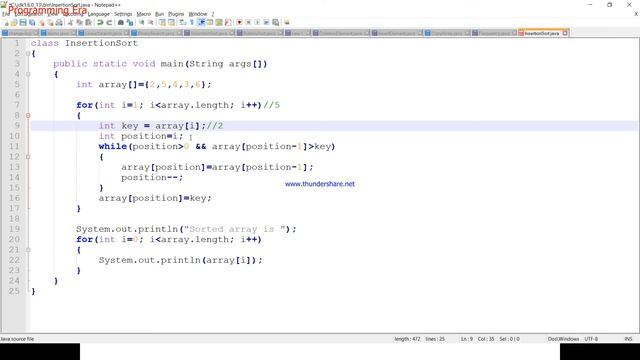Click the user-defined language toolbar icon

coord(210,22)
